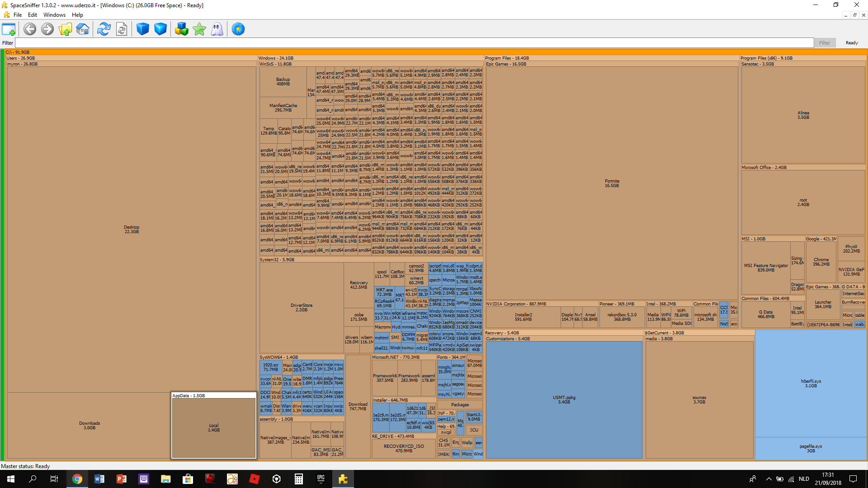Select the hiberfil.sys file block

click(x=811, y=383)
